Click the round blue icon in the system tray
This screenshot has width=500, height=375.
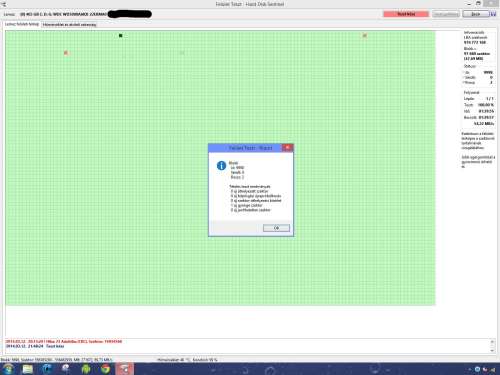point(477,369)
